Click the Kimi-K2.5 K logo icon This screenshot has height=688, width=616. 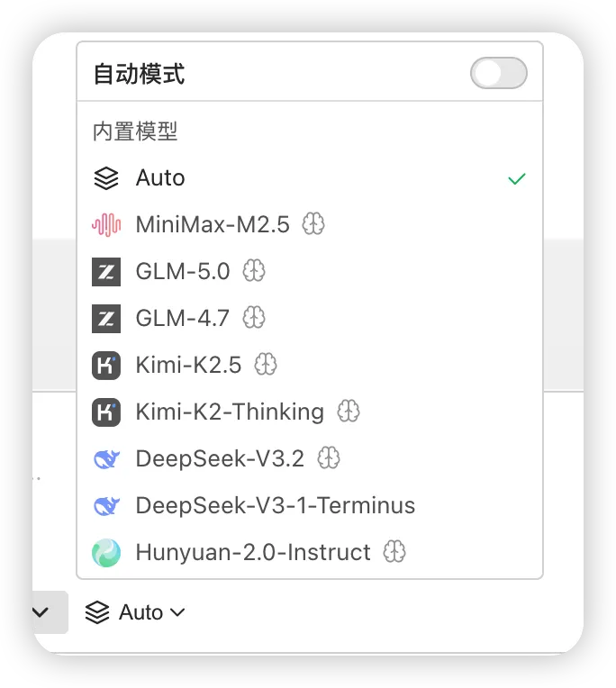[106, 365]
